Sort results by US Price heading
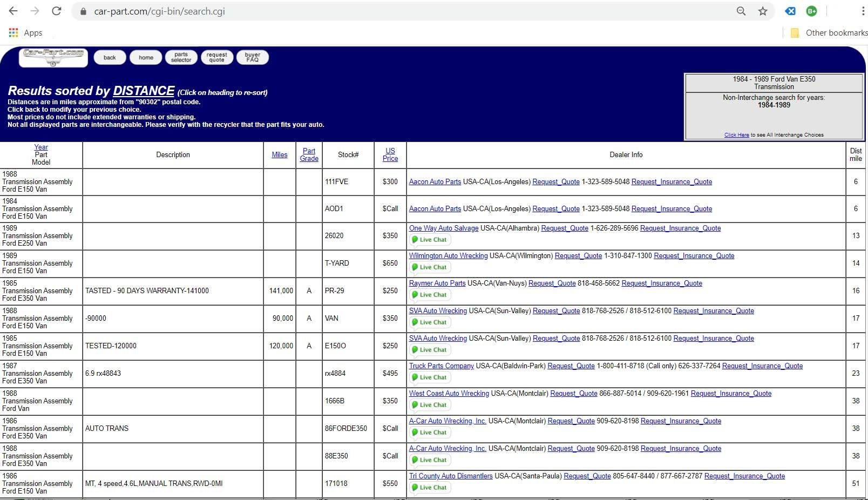The image size is (868, 500). tap(390, 155)
